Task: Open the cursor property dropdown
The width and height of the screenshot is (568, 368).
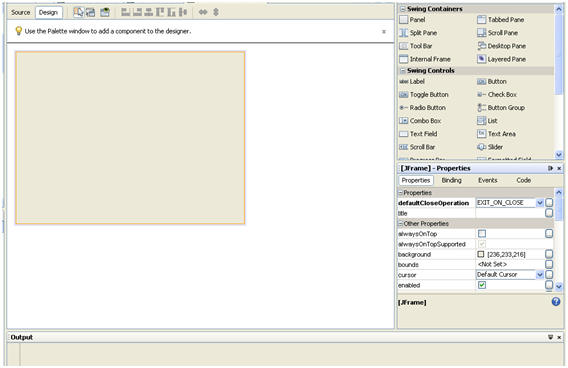Action: click(x=540, y=275)
